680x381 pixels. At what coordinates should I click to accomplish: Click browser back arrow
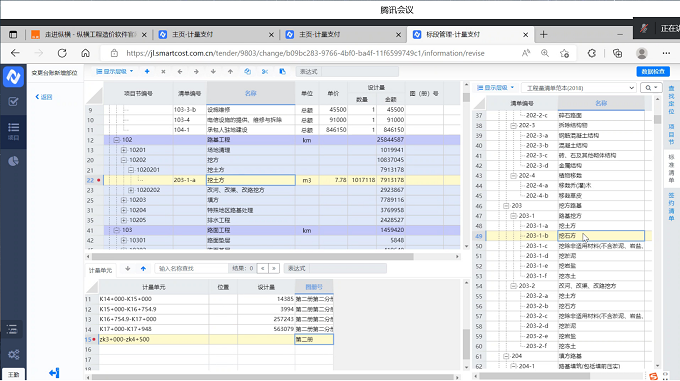15,53
